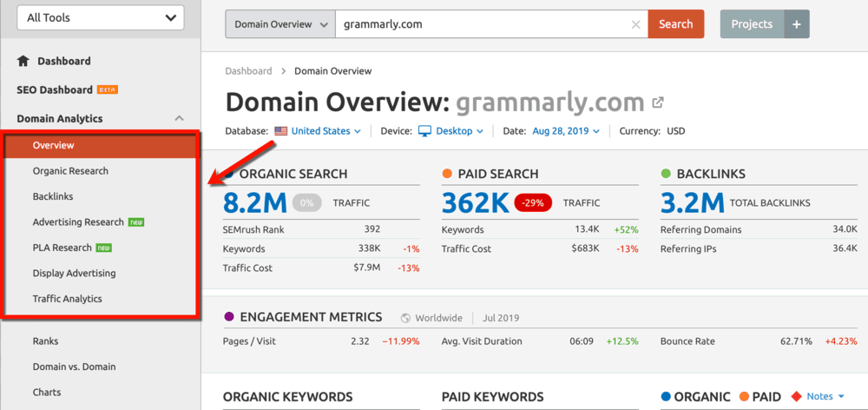This screenshot has height=410, width=868.
Task: Click the Desktop monitor icon
Action: pos(424,131)
